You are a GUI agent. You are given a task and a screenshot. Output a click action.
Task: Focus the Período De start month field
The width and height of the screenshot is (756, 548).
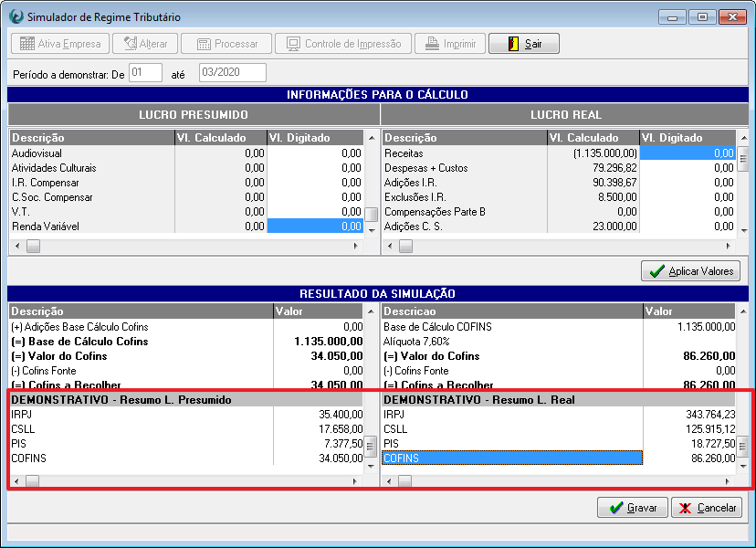click(x=145, y=72)
